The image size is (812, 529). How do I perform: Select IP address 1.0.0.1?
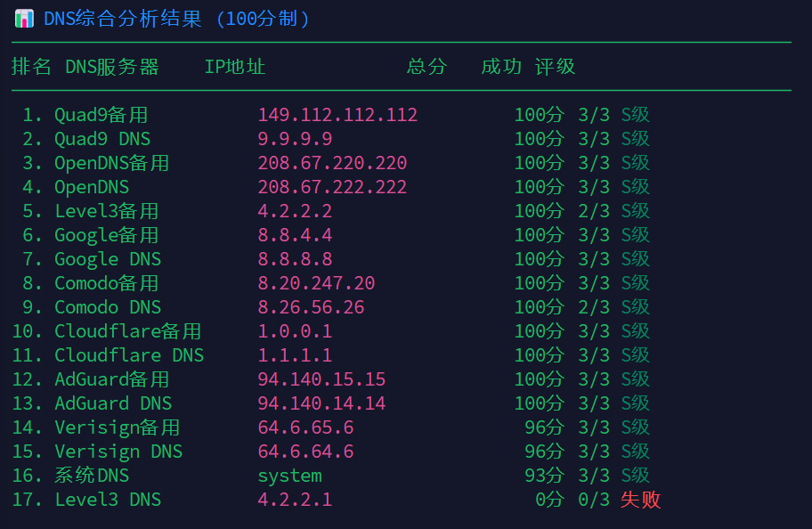pos(296,331)
